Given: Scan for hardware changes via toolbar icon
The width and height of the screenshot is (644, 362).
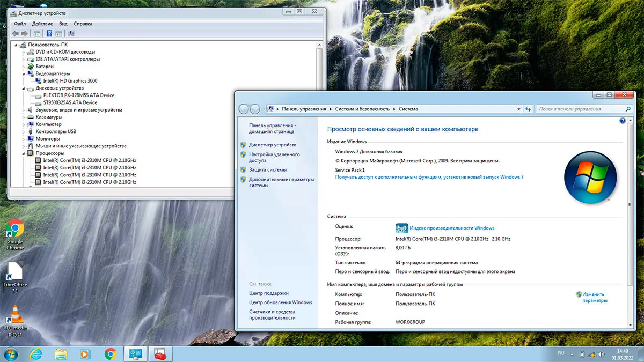Looking at the screenshot, I should (x=71, y=33).
